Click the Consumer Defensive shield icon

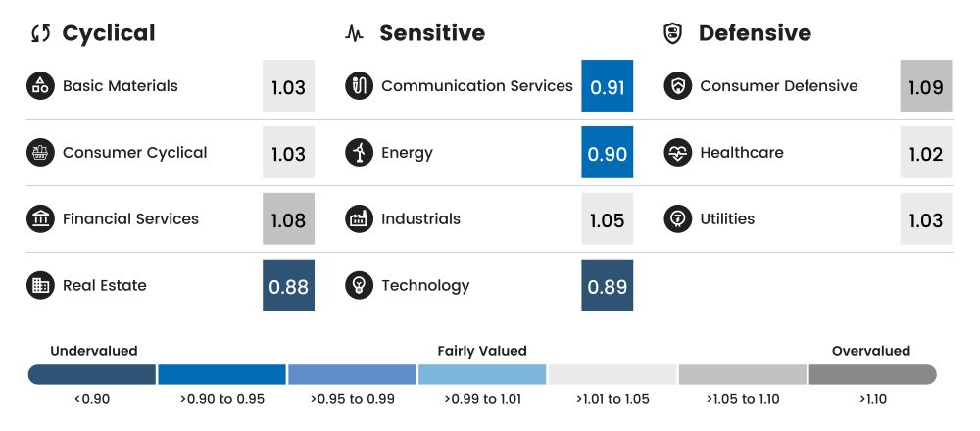tap(678, 86)
